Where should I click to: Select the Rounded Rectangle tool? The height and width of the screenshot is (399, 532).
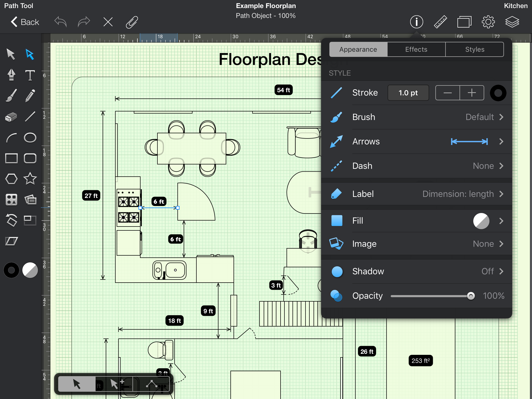(x=30, y=158)
